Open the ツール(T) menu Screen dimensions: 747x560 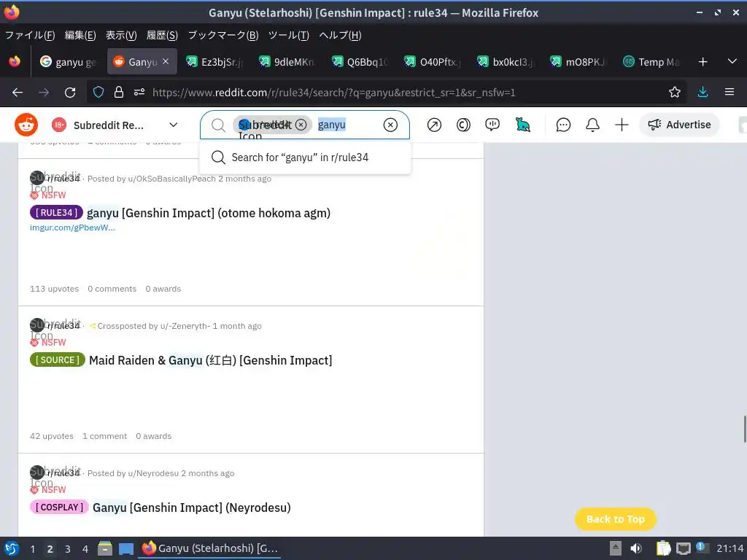[288, 35]
